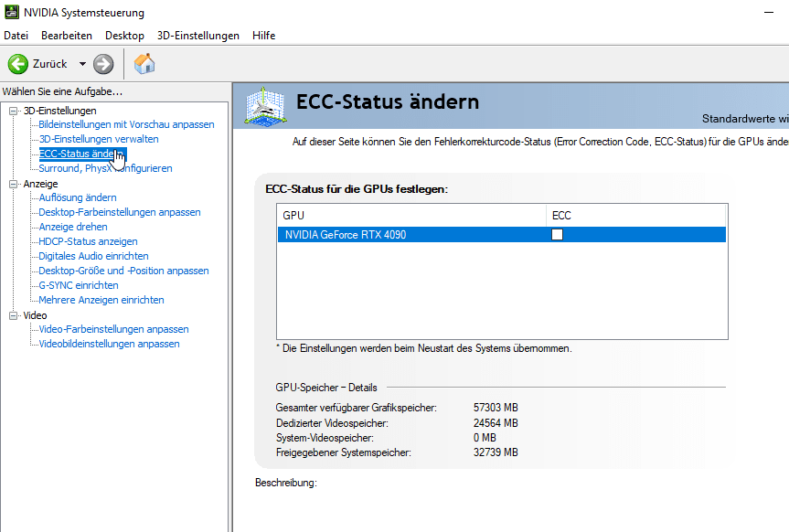Image resolution: width=789 pixels, height=532 pixels.
Task: Click the 0 MB System-Videospeicher value
Action: coord(485,438)
